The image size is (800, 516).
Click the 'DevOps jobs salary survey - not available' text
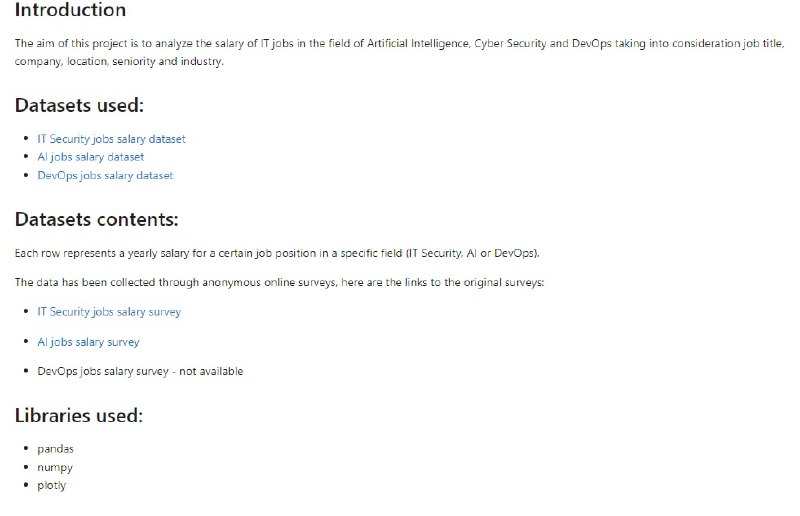pyautogui.click(x=139, y=372)
